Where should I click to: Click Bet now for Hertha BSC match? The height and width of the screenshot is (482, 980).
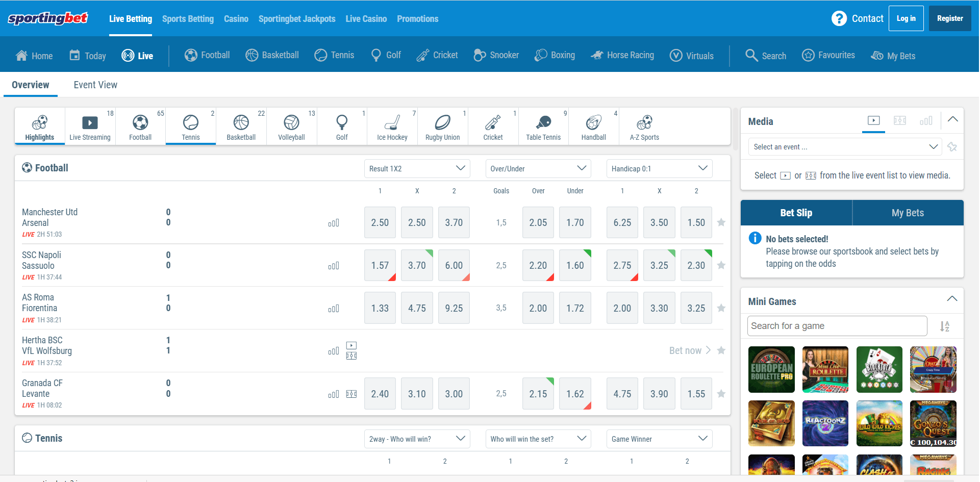point(690,350)
